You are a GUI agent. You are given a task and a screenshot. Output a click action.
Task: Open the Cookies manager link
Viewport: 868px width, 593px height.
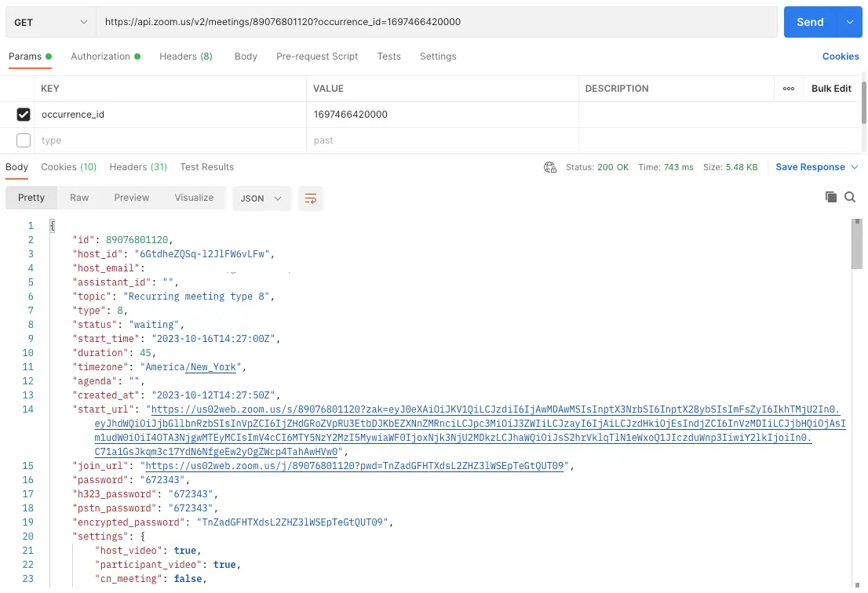(x=841, y=56)
